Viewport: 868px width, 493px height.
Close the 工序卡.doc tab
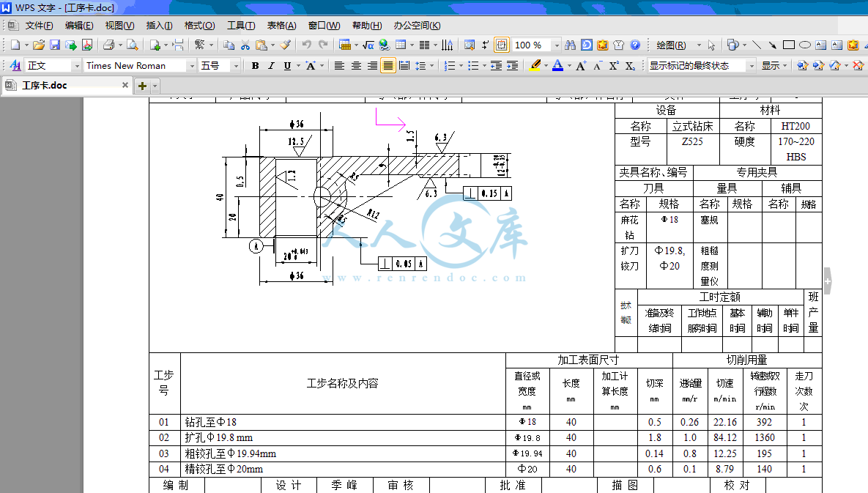coord(125,85)
